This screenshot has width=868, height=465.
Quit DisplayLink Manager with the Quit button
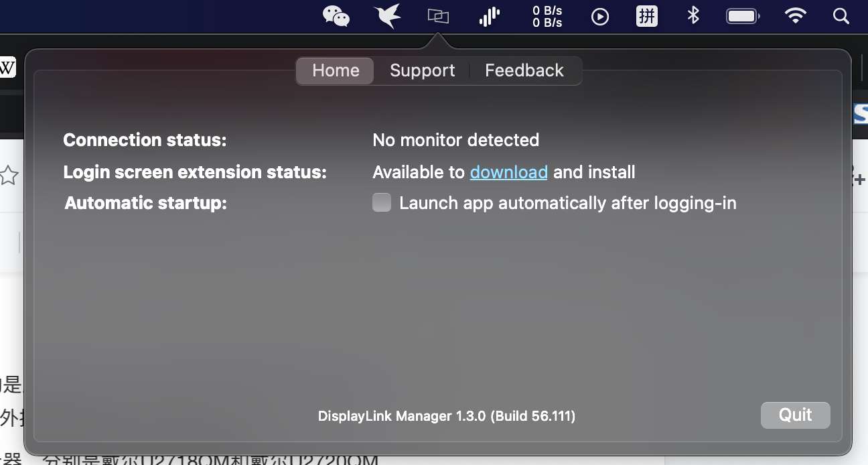coord(795,415)
